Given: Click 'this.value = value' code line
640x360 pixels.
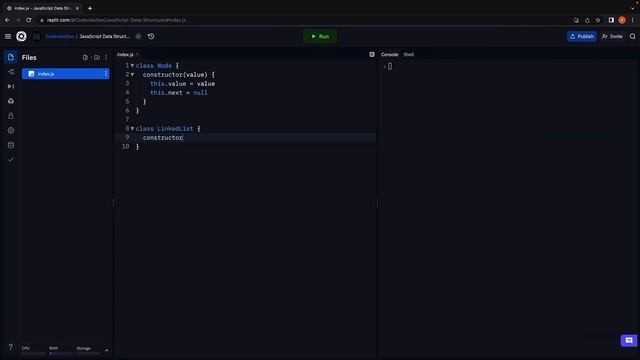Looking at the screenshot, I should 182,84.
